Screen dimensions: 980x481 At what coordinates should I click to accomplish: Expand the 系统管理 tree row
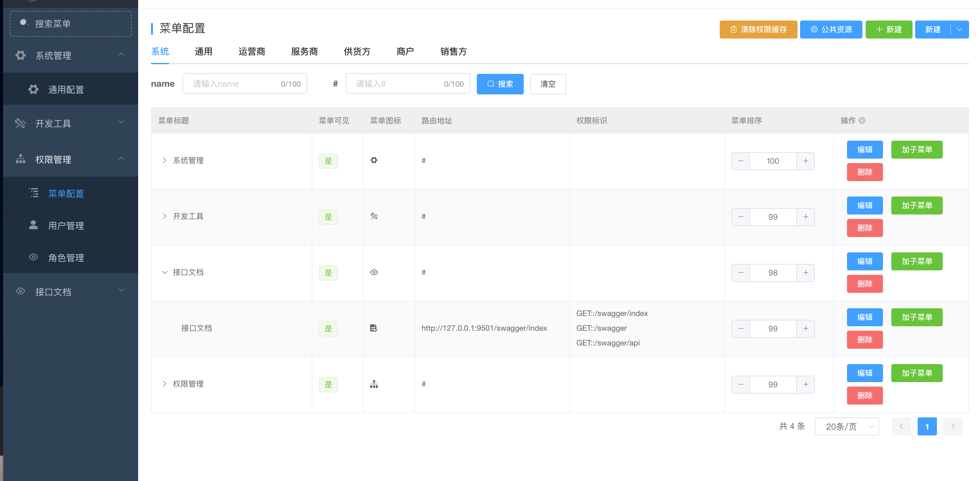tap(164, 161)
